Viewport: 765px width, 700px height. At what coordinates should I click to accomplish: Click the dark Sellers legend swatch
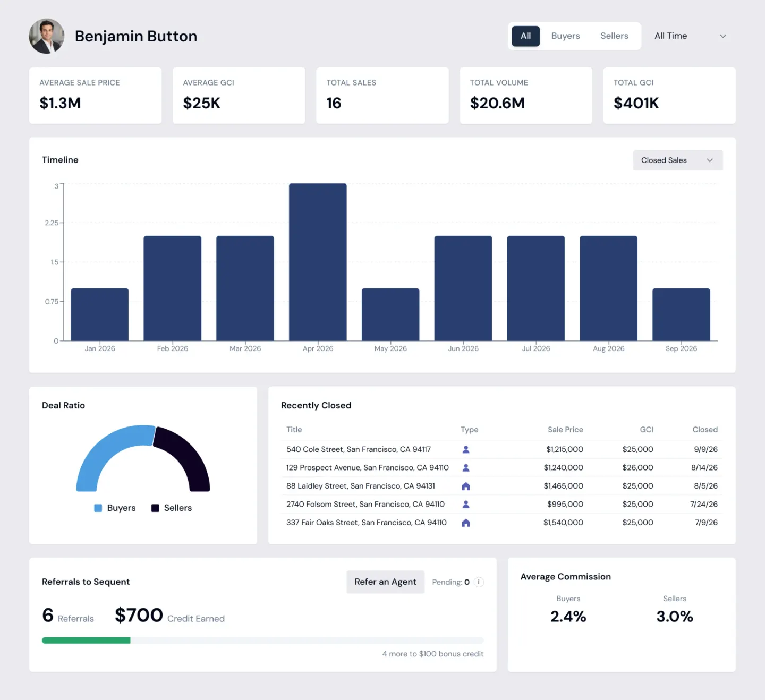(x=155, y=508)
